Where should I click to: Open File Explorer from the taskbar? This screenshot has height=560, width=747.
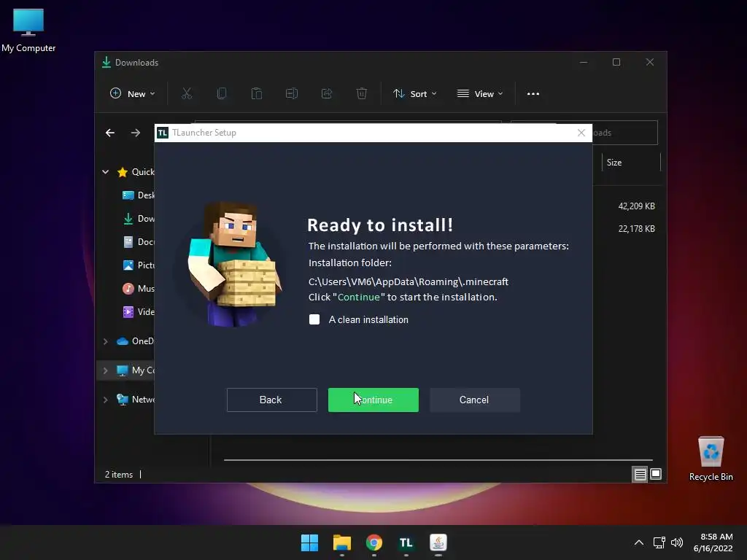pyautogui.click(x=342, y=542)
